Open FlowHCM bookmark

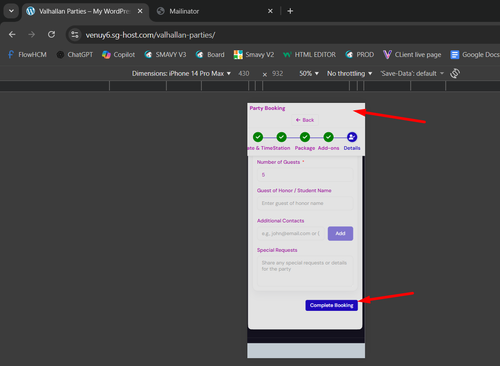click(27, 55)
